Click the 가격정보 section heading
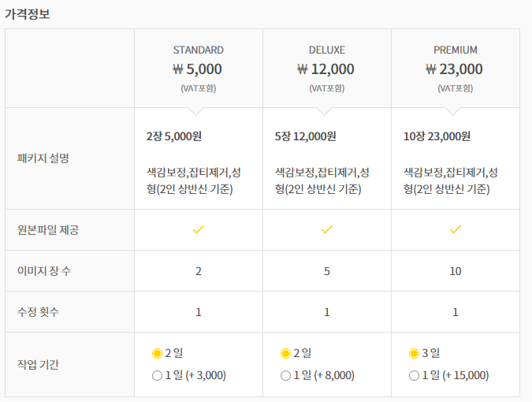The height and width of the screenshot is (402, 532). (x=27, y=14)
